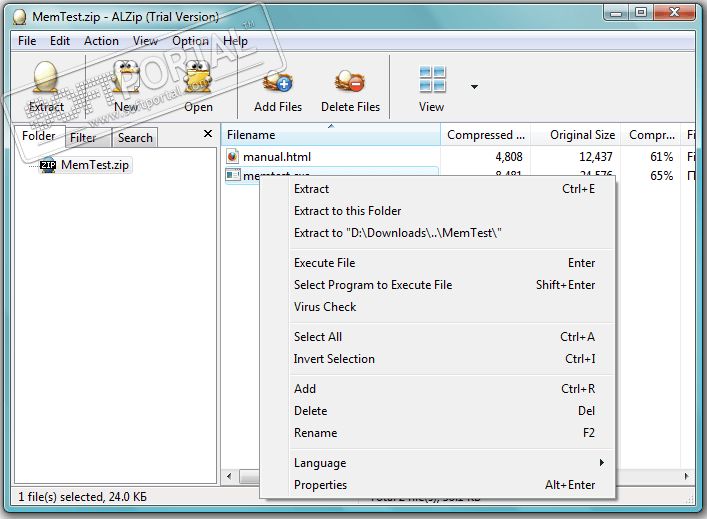Maximize the ALZip window

(641, 13)
